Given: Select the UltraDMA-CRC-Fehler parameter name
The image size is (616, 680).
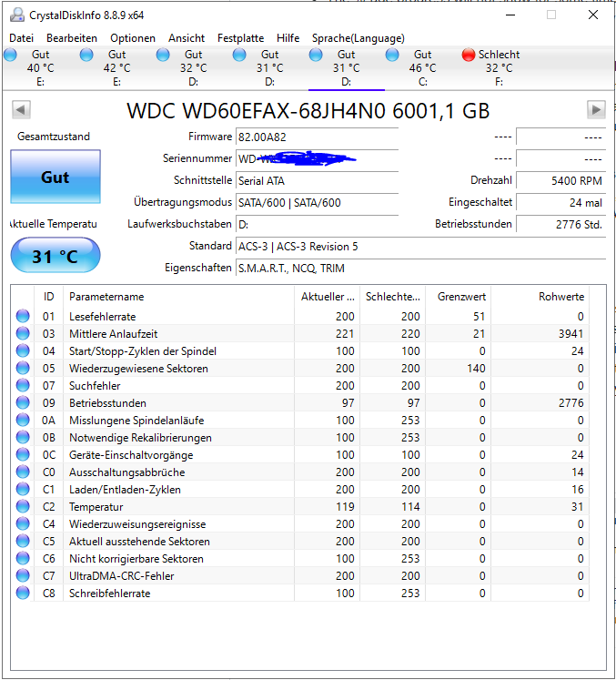Looking at the screenshot, I should (x=121, y=576).
